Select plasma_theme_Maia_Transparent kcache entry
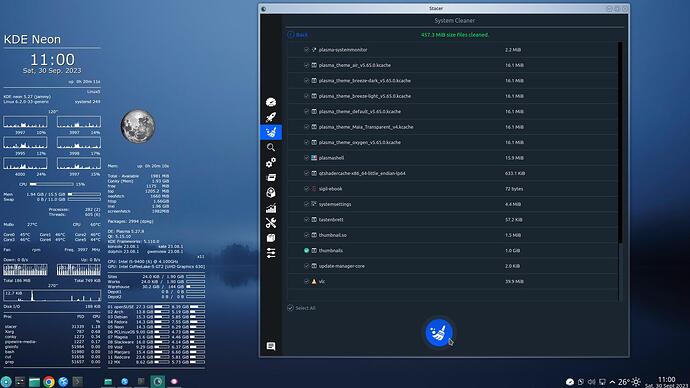The image size is (690, 388). (452, 127)
